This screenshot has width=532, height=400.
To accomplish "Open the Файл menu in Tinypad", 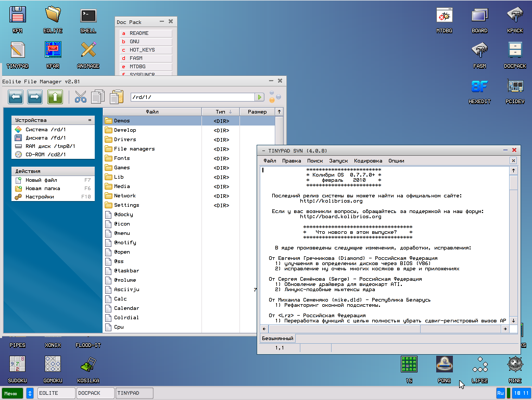I will (x=270, y=161).
